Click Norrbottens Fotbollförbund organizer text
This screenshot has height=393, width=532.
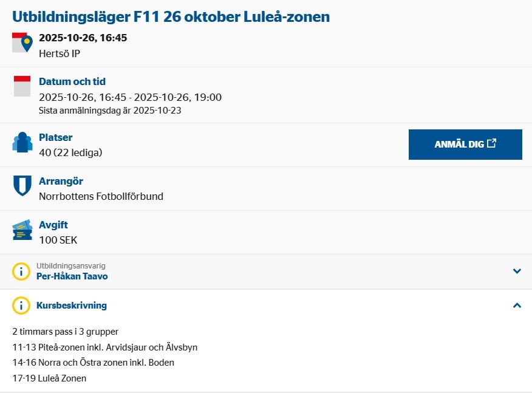[x=101, y=196]
